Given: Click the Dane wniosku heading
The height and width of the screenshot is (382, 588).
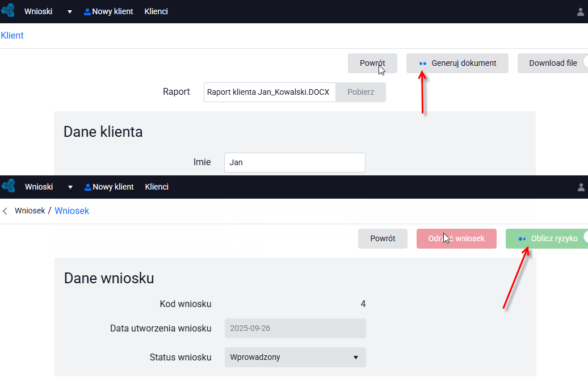Looking at the screenshot, I should (109, 279).
